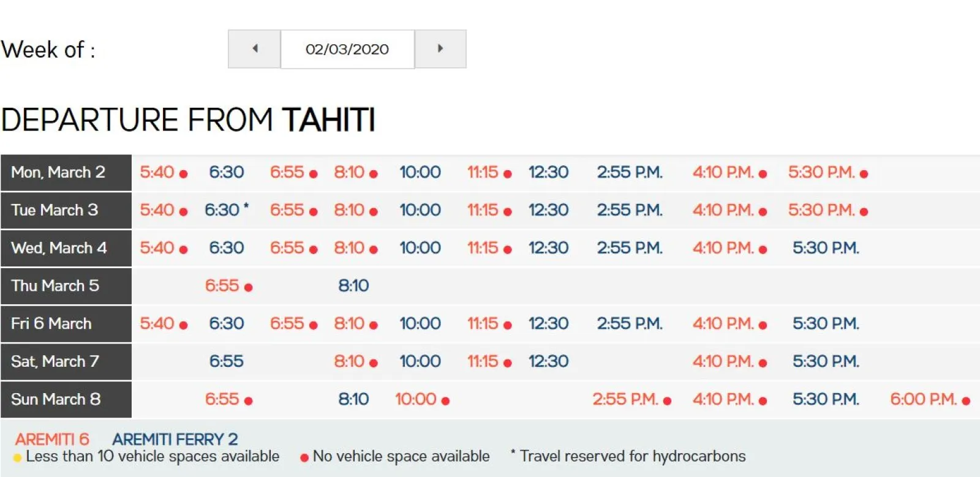
Task: Select Thursday March 5 8:10 departure
Action: [353, 286]
